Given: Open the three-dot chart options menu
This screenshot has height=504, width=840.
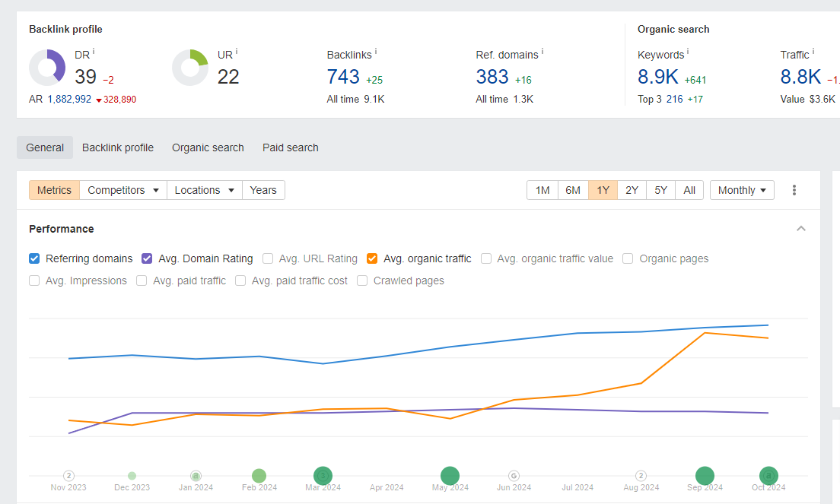Looking at the screenshot, I should [794, 190].
